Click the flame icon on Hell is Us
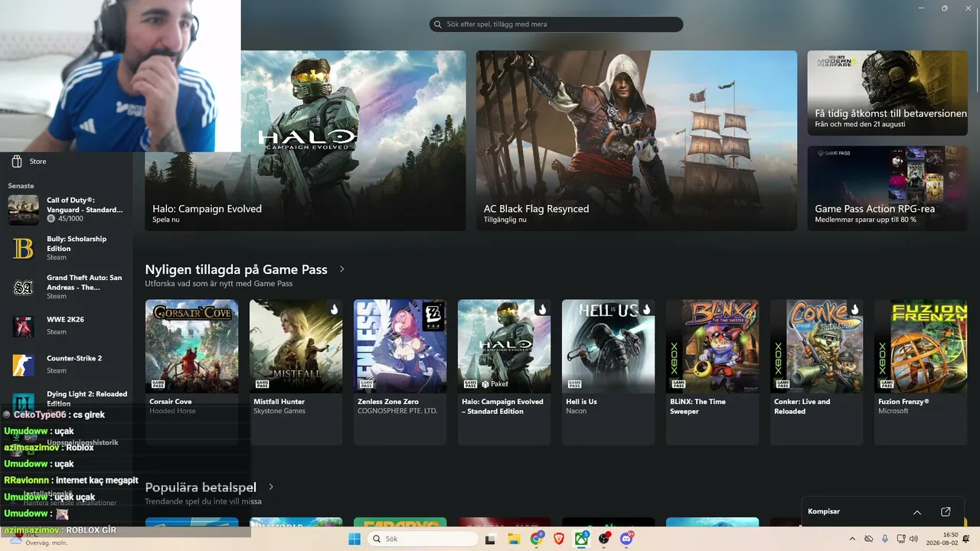Viewport: 980px width, 551px height. tap(646, 309)
